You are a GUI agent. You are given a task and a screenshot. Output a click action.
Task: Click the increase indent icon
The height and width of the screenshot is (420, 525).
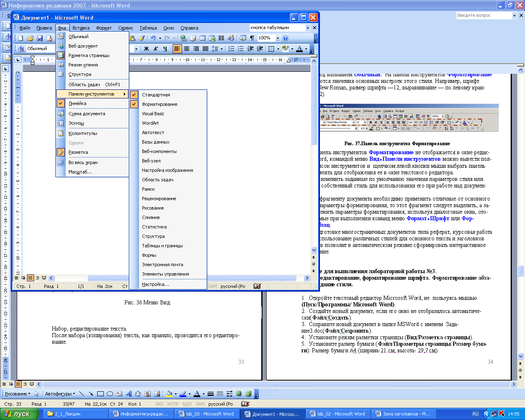tap(260, 49)
